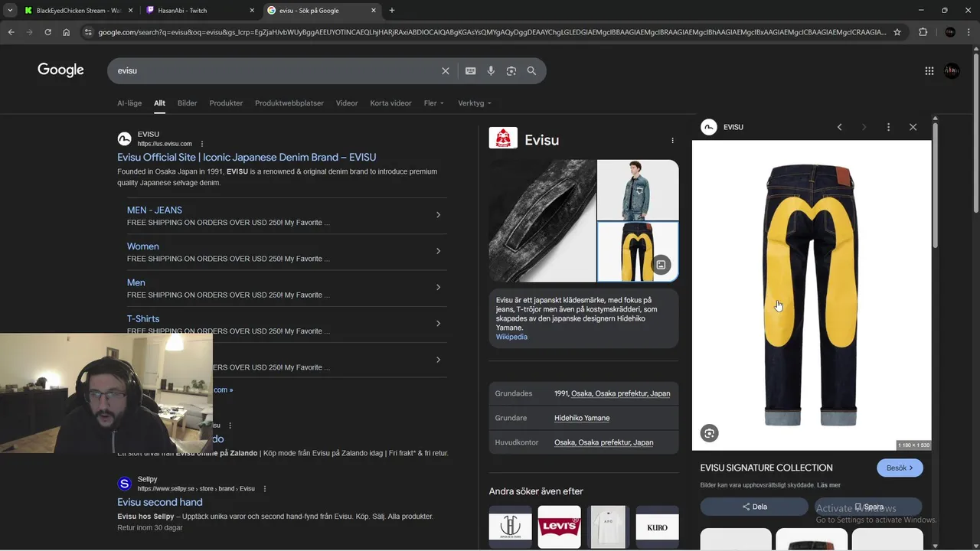Save image with Spara button

click(x=868, y=507)
